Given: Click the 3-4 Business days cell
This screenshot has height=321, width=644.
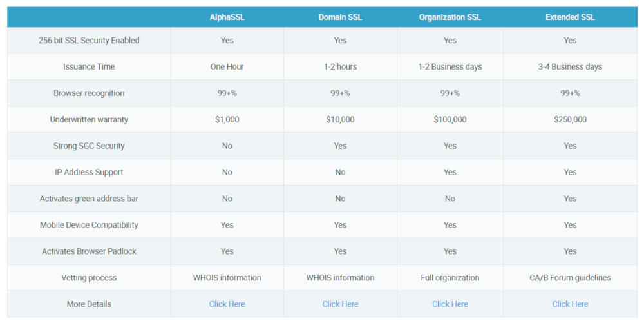Looking at the screenshot, I should coord(570,66).
